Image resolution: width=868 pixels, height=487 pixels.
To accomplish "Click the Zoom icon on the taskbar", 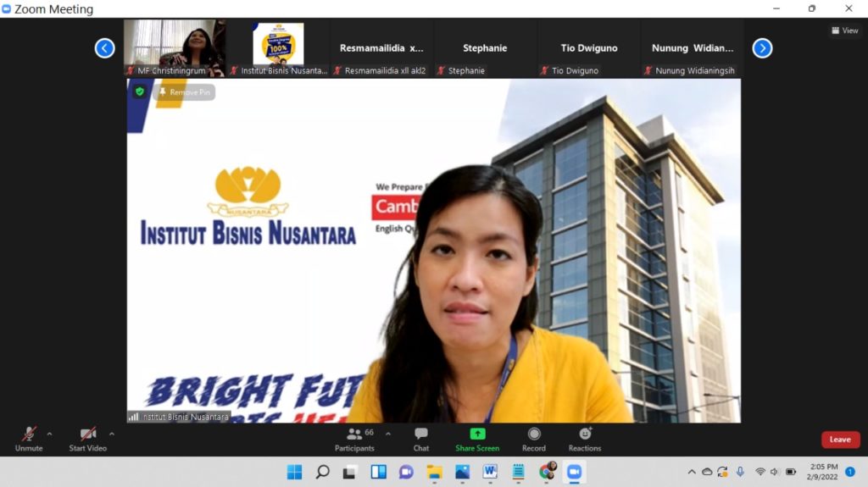I will 574,472.
